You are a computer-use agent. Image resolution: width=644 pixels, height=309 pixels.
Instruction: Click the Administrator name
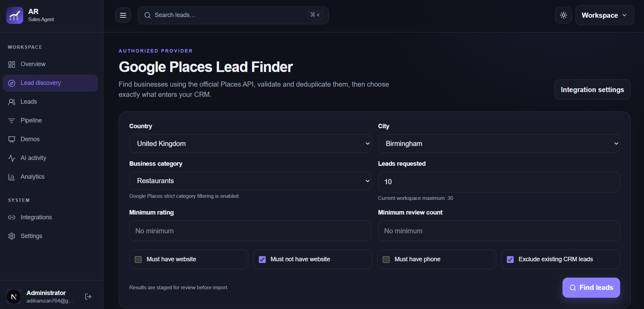click(46, 293)
